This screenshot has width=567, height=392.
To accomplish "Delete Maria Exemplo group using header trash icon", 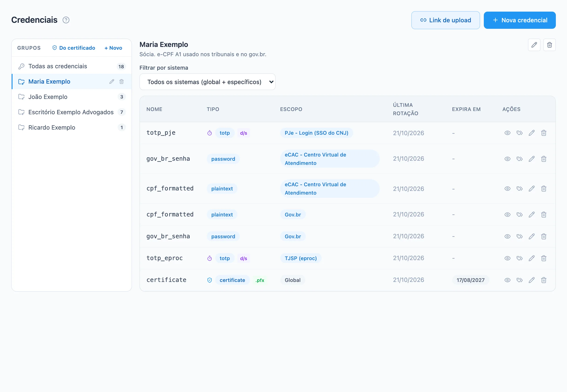I will [x=549, y=45].
